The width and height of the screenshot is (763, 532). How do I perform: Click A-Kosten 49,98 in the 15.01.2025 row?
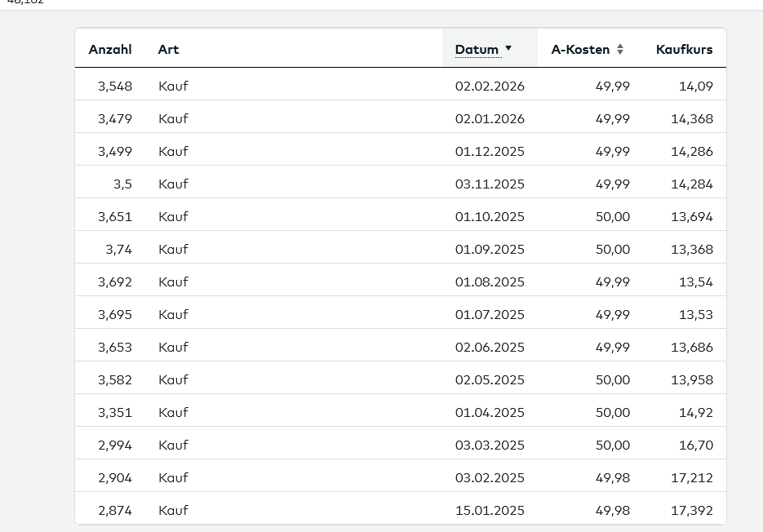[613, 510]
